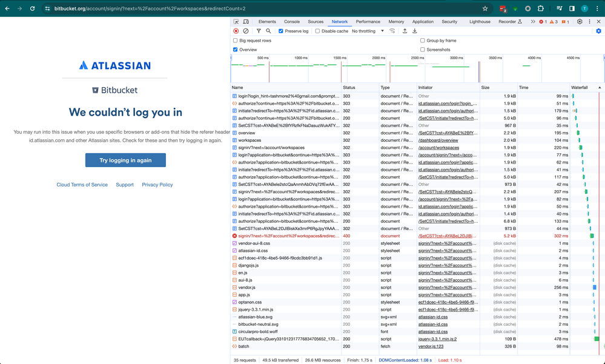The width and height of the screenshot is (605, 364).
Task: Bookmark this page with the star icon
Action: 485,8
